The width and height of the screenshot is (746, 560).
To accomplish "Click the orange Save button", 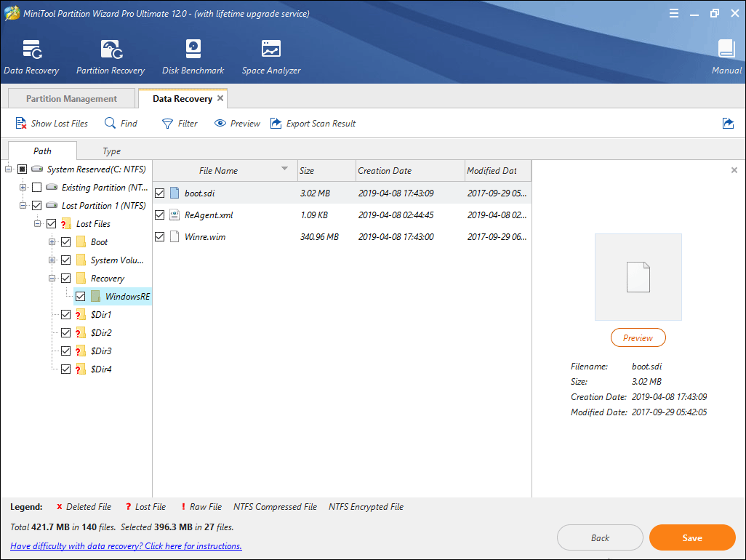I will [x=691, y=538].
